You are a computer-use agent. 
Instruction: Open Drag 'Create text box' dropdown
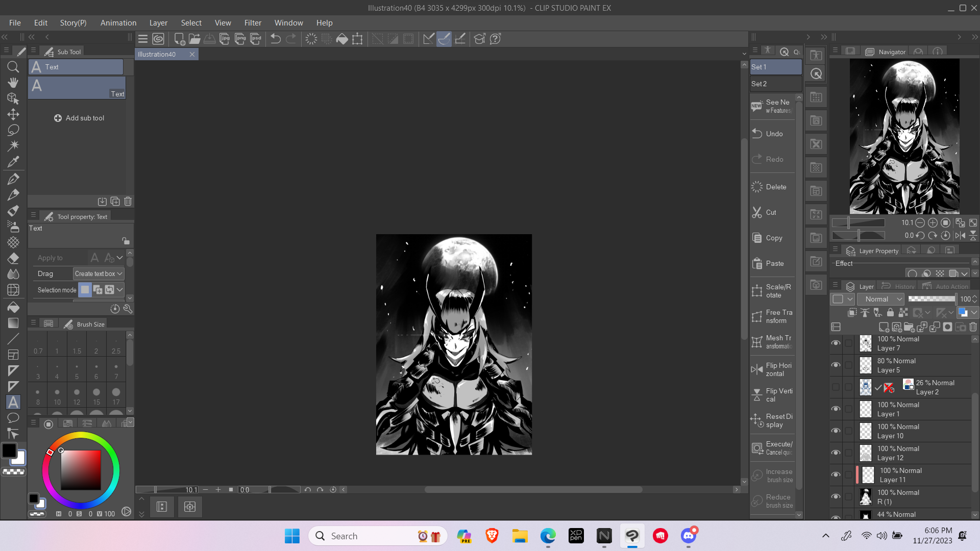click(99, 273)
